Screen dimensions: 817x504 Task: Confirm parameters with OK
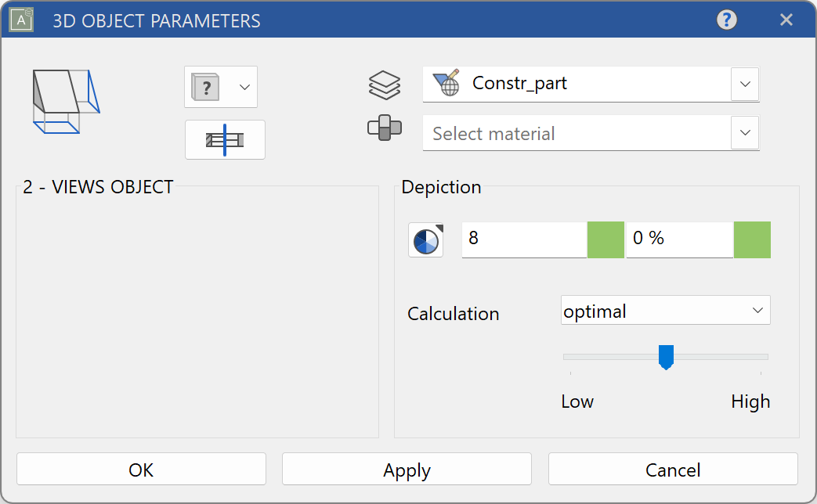pyautogui.click(x=140, y=470)
